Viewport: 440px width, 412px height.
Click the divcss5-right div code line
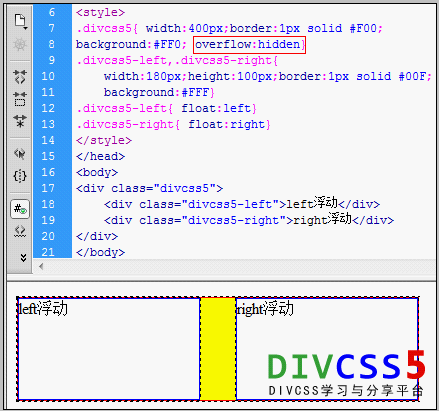tap(249, 219)
